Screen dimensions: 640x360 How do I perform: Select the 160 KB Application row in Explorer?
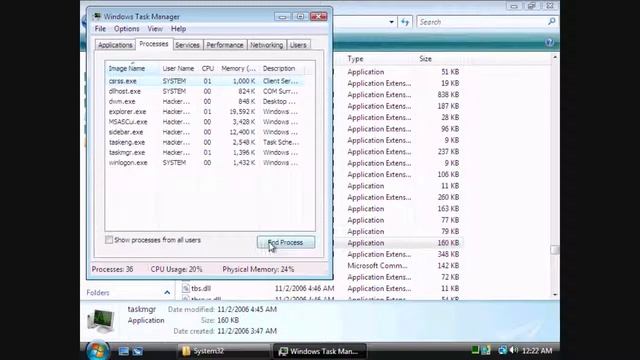coord(400,243)
